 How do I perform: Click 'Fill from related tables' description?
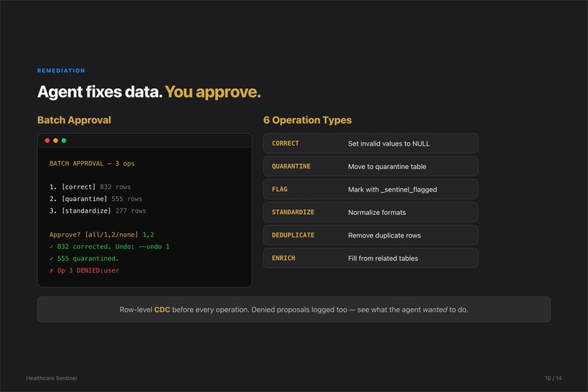(x=383, y=259)
